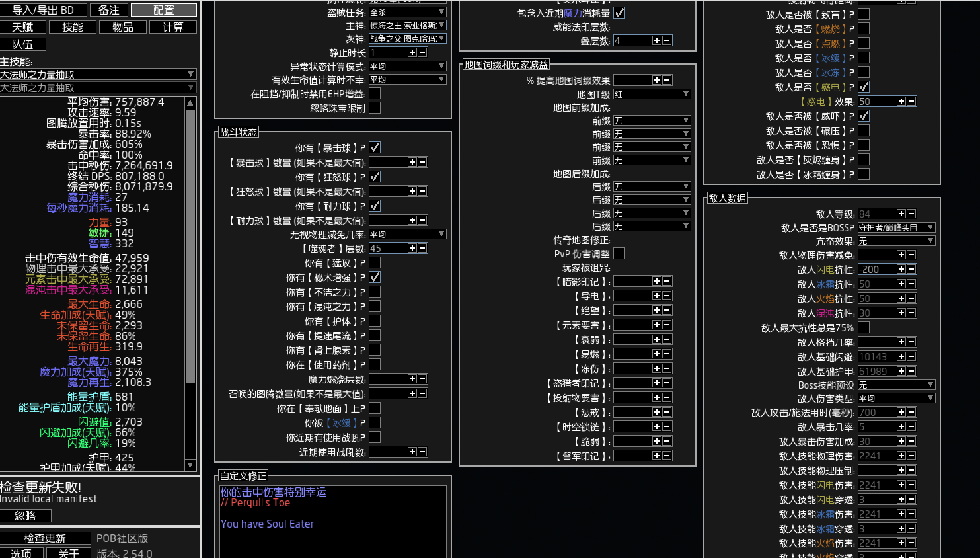Expand the 敌人是否是BOSS? dropdown
980x558 pixels.
pos(896,227)
